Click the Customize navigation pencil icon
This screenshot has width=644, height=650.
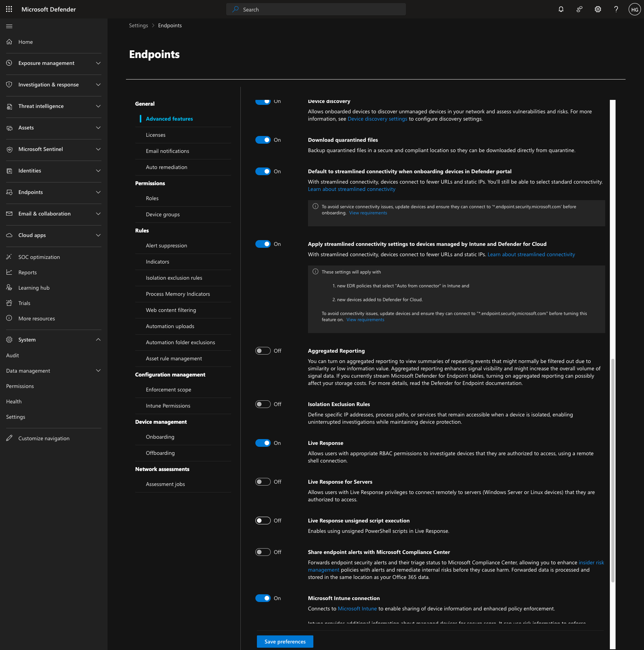[9, 438]
